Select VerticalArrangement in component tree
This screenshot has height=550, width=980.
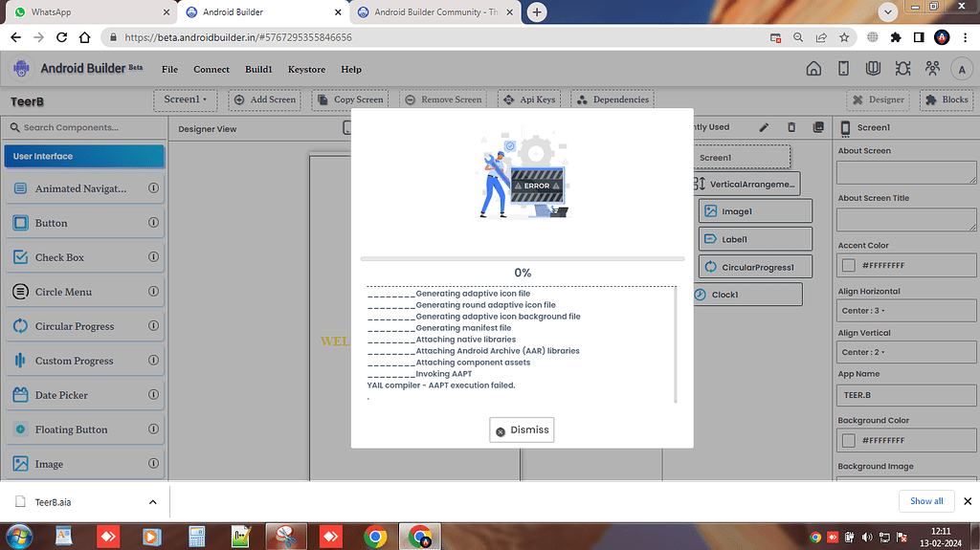(746, 185)
